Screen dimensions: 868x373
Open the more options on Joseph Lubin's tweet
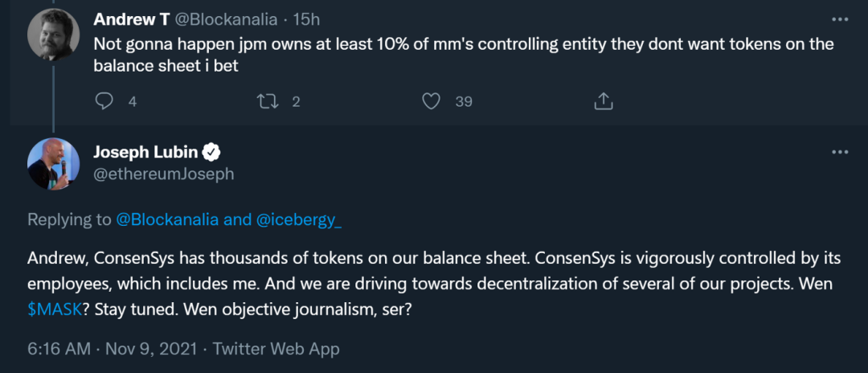840,152
